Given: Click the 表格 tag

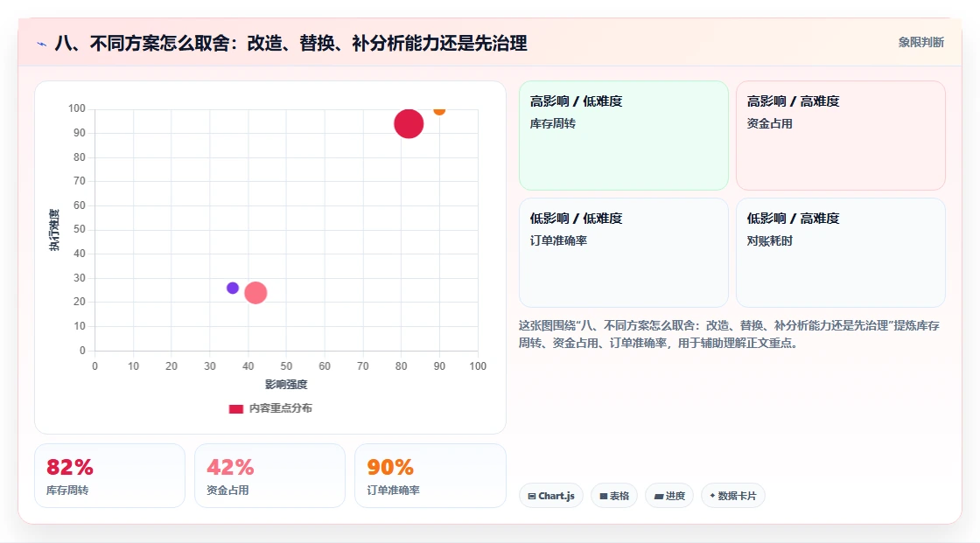Looking at the screenshot, I should pyautogui.click(x=614, y=496).
